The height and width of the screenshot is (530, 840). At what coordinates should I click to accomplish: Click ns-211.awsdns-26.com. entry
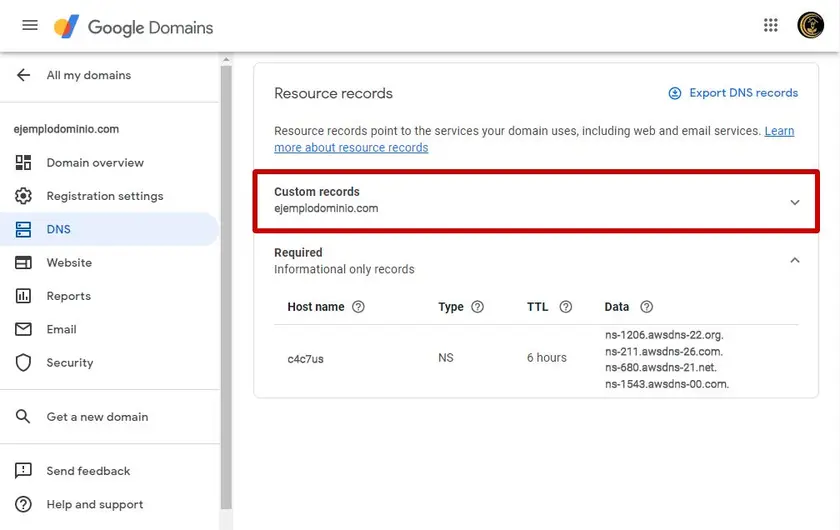[x=664, y=352]
